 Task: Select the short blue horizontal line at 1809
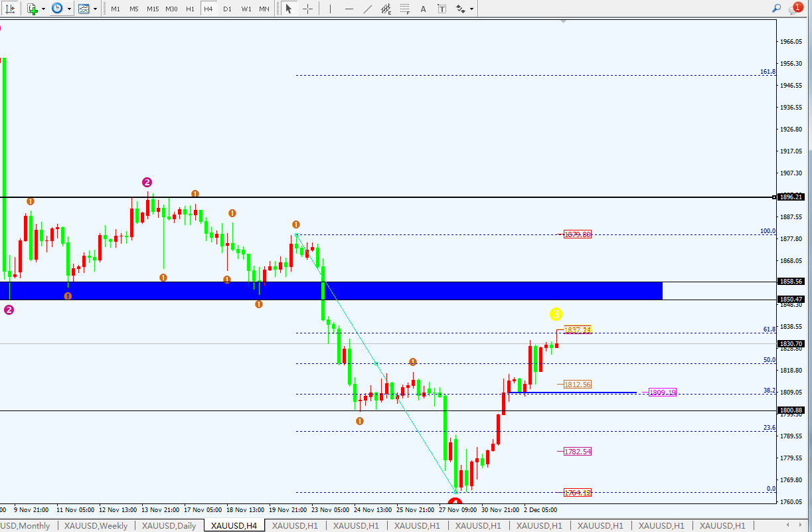(x=573, y=393)
